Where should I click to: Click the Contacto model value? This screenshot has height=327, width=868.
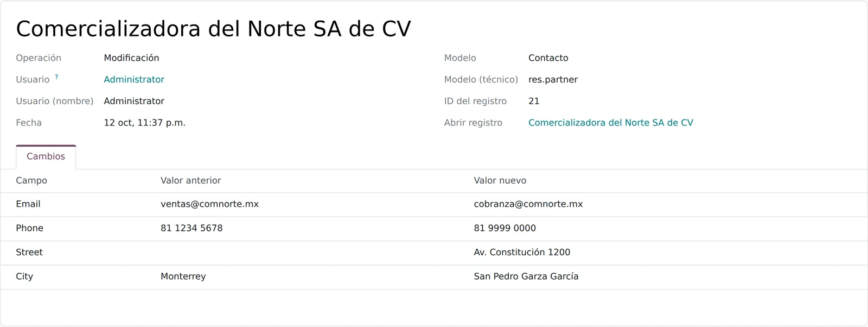[548, 58]
